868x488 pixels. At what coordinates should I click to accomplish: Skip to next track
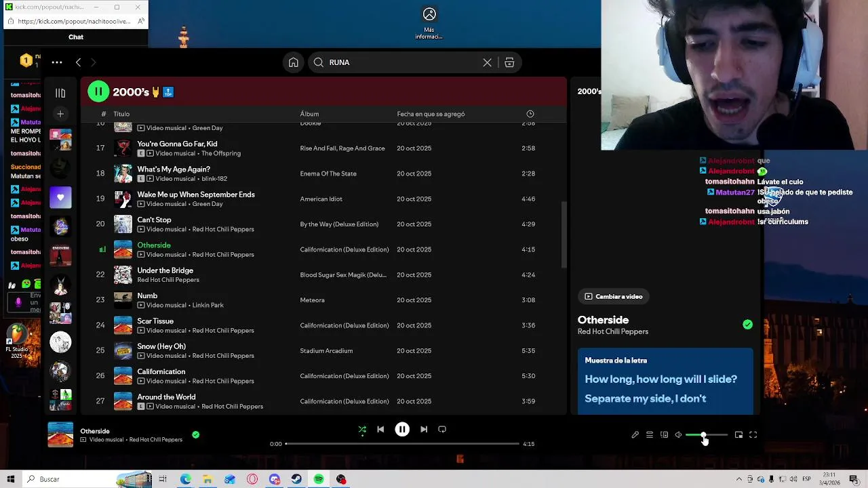(424, 429)
